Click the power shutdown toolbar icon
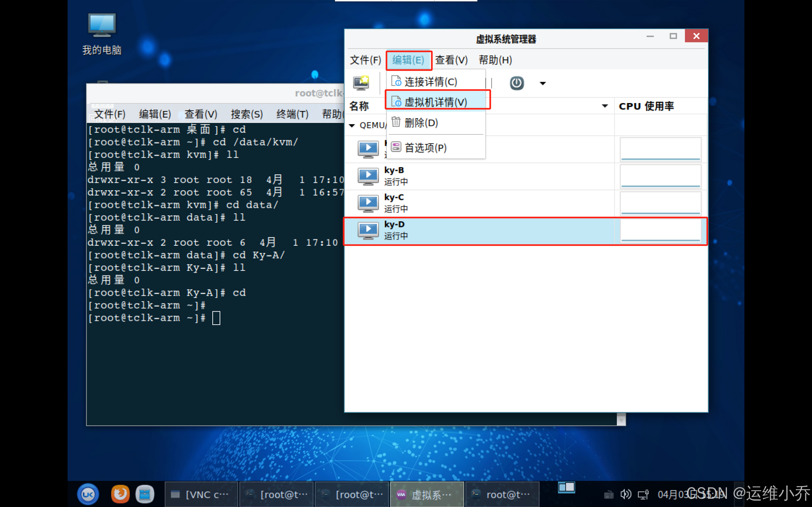Screen dimensions: 812x507 click(x=516, y=83)
